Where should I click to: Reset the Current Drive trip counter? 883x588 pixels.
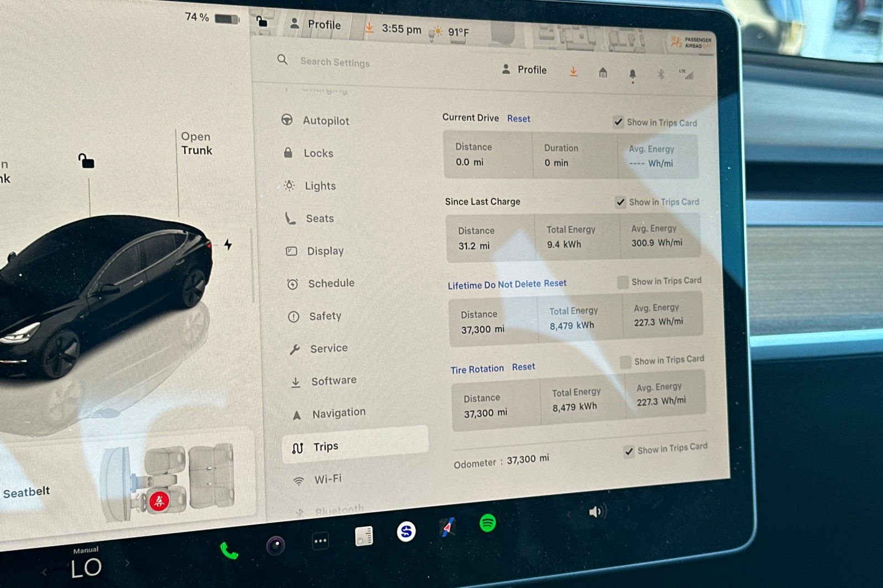pyautogui.click(x=518, y=119)
